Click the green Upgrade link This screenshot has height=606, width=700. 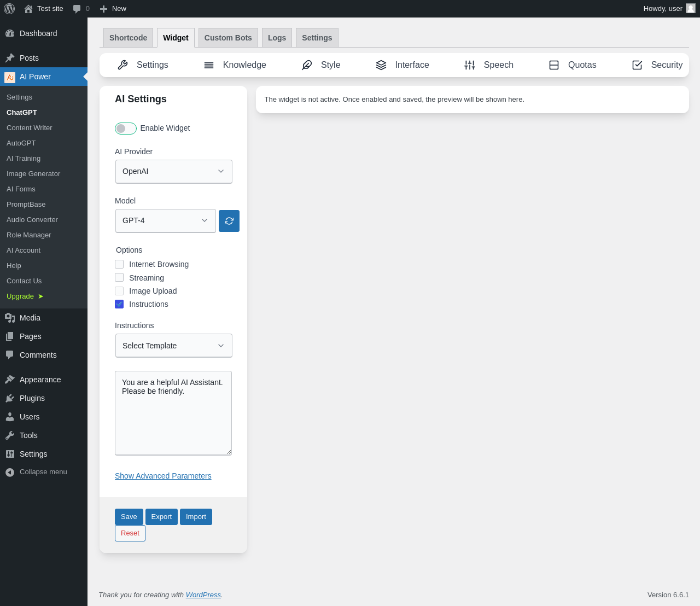click(25, 296)
